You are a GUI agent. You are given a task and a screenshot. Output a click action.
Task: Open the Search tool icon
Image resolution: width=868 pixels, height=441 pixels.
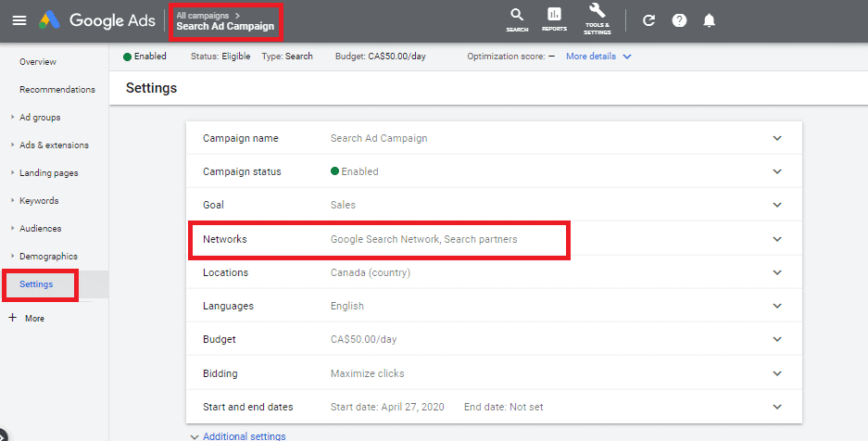(x=517, y=20)
